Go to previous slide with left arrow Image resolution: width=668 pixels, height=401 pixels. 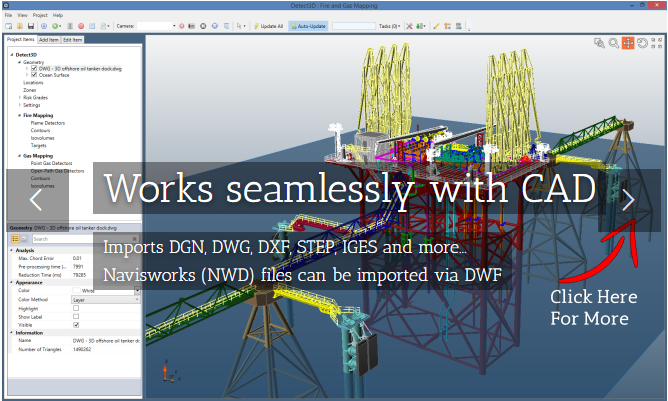(x=36, y=199)
